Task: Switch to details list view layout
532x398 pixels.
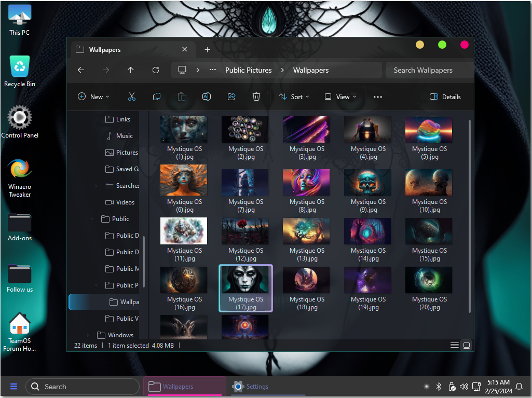Action: tap(454, 346)
